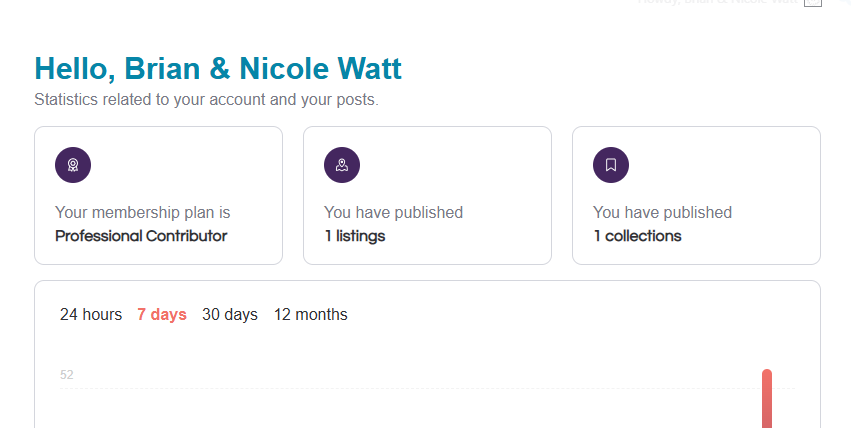Image resolution: width=851 pixels, height=428 pixels.
Task: Click the tall red chart bar
Action: point(767,400)
